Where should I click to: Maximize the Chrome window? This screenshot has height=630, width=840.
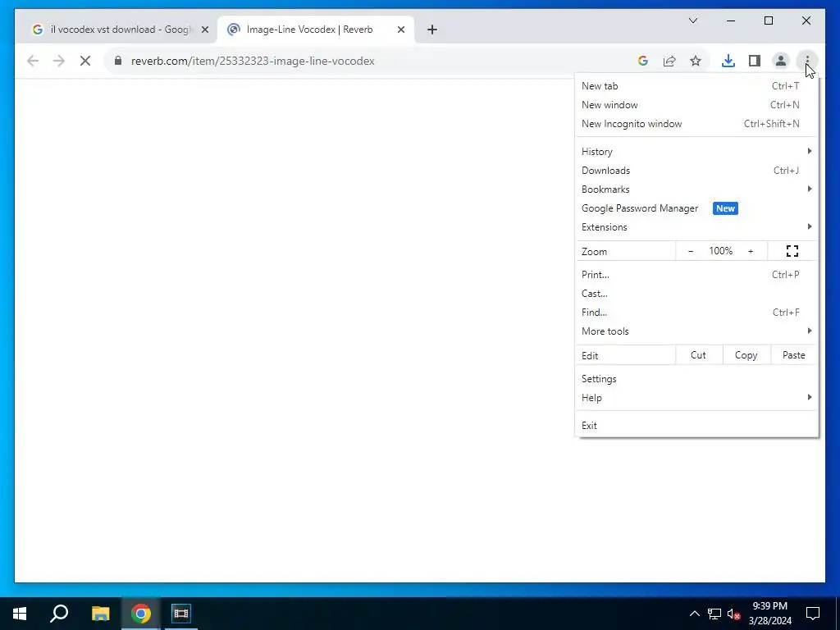click(x=768, y=21)
